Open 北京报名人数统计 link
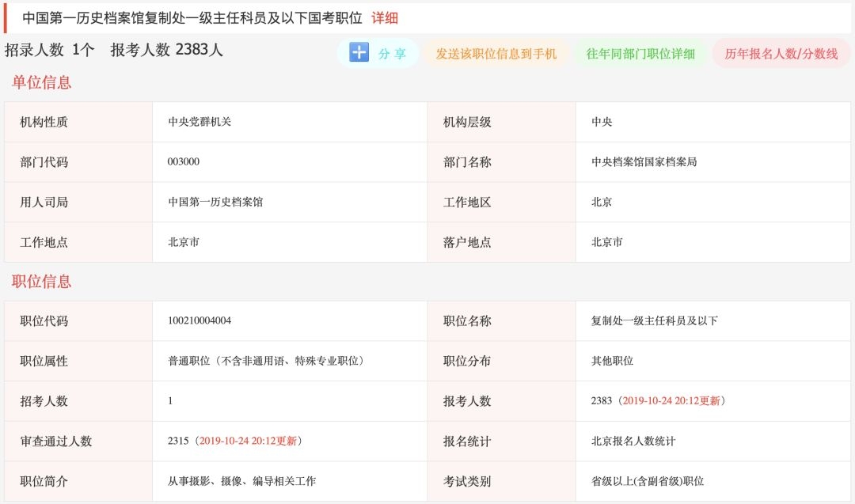Viewport: 855px width, 504px height. coord(633,441)
